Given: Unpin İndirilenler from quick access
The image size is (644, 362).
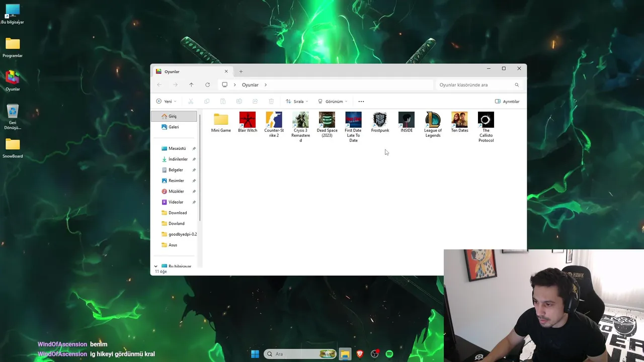Looking at the screenshot, I should click(194, 159).
